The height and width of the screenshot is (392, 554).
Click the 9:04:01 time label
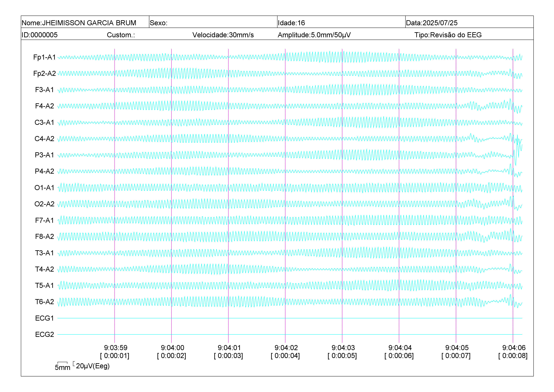[x=229, y=348]
